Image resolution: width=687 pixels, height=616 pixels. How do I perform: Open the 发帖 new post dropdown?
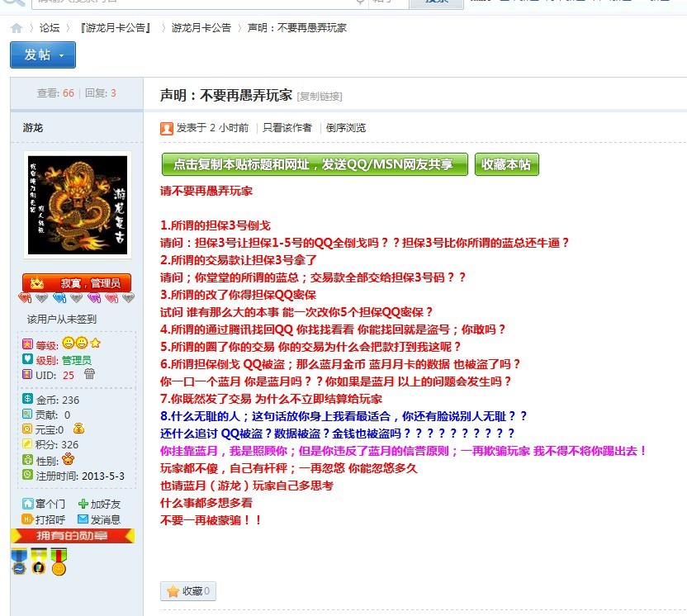point(43,54)
